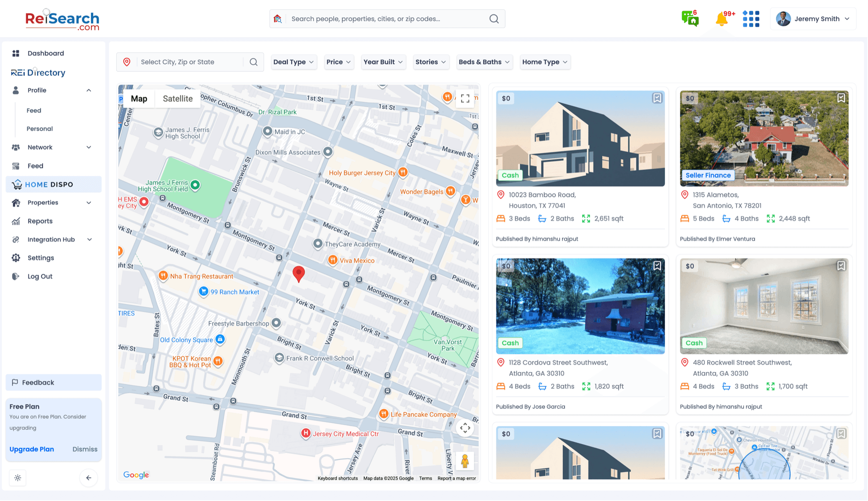This screenshot has width=868, height=501.
Task: Open the map camera controls
Action: [x=465, y=428]
